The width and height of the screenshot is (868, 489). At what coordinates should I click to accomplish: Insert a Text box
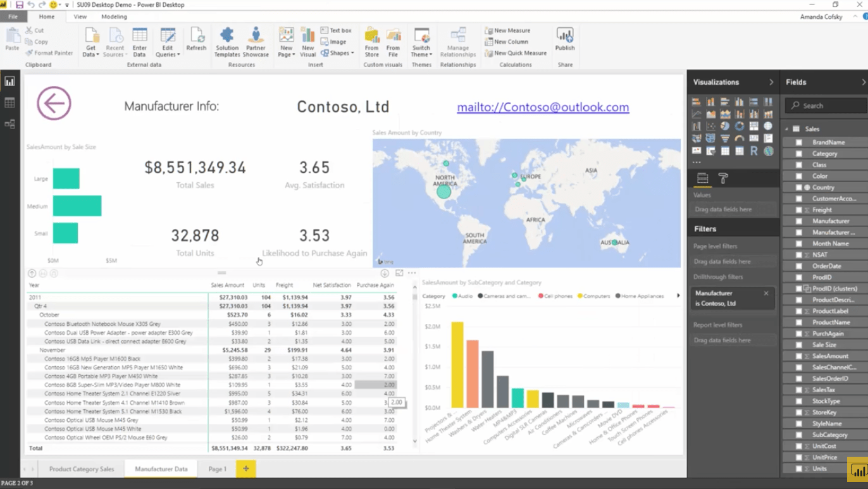336,30
